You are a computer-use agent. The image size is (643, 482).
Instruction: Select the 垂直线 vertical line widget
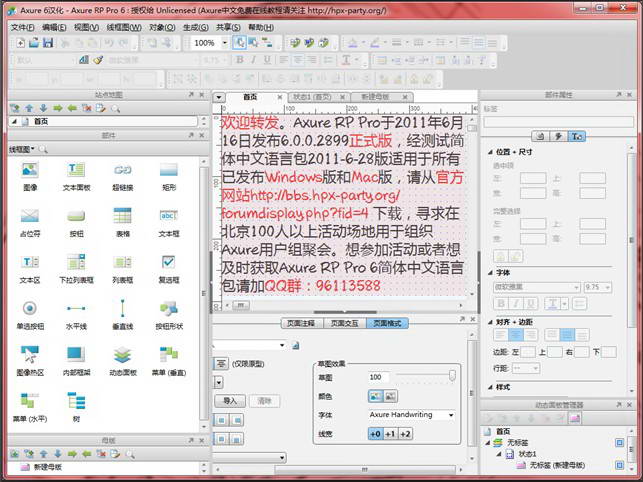[x=123, y=315]
